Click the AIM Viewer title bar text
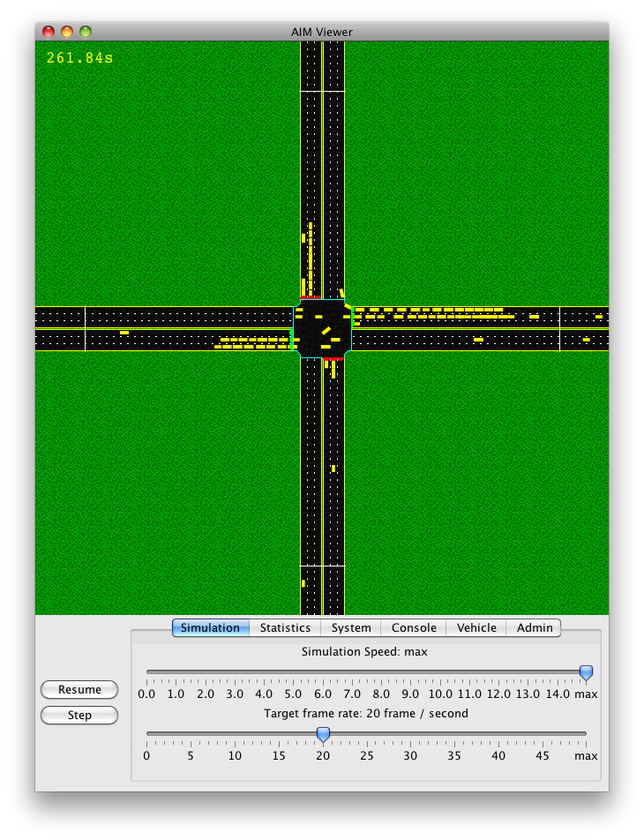The height and width of the screenshot is (840, 644). (x=322, y=32)
